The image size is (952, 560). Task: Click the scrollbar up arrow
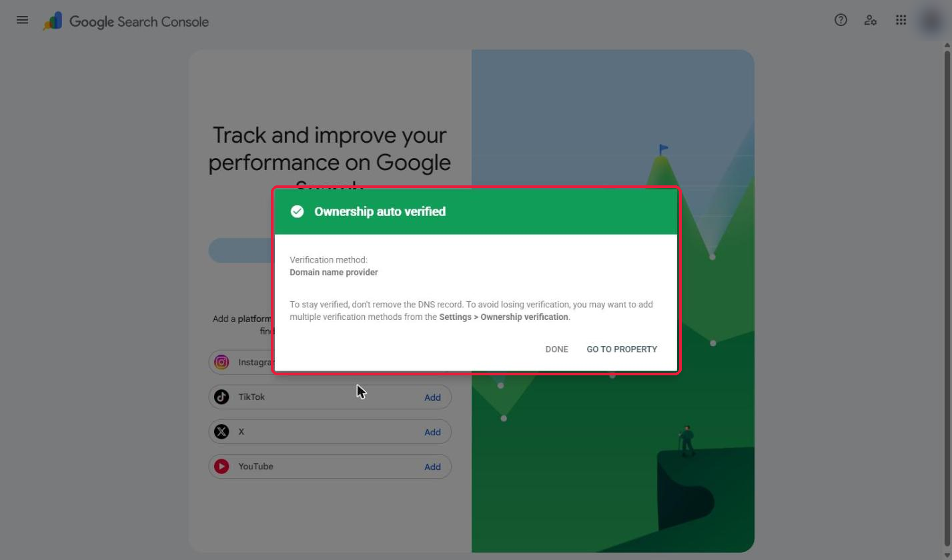tap(947, 45)
